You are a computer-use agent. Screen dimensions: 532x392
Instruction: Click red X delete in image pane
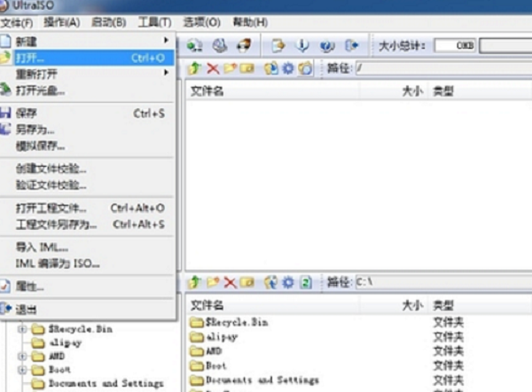click(213, 68)
